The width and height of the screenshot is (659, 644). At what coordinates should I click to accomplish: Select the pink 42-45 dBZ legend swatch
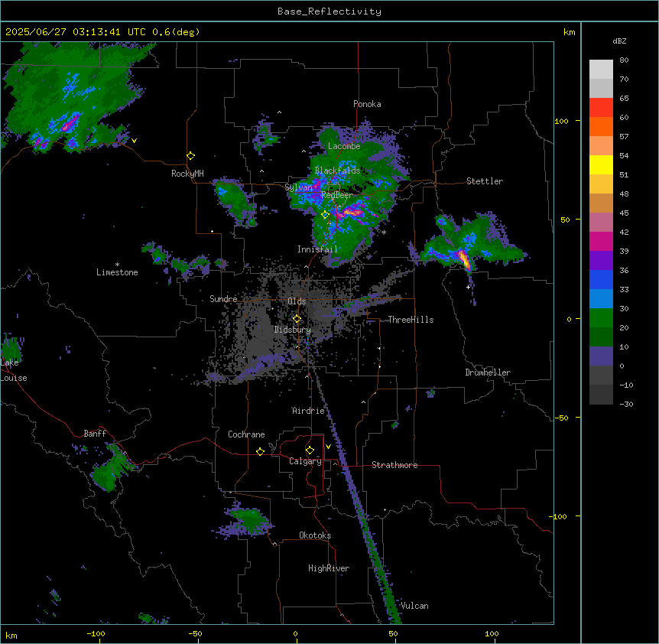coord(601,223)
